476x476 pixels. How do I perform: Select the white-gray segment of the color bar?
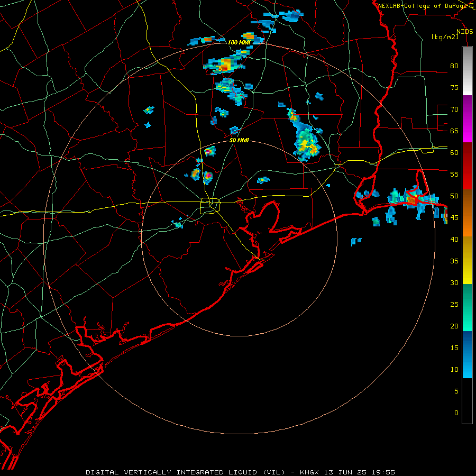coord(467,71)
